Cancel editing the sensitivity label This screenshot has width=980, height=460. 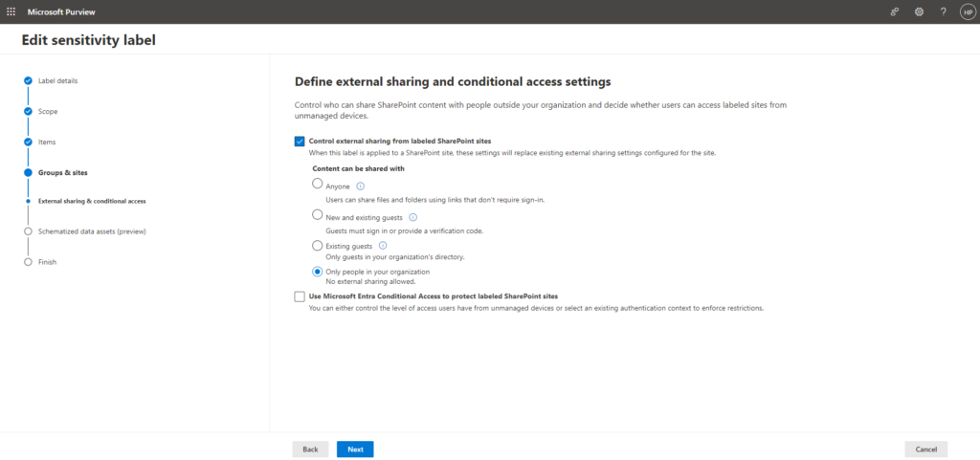925,449
